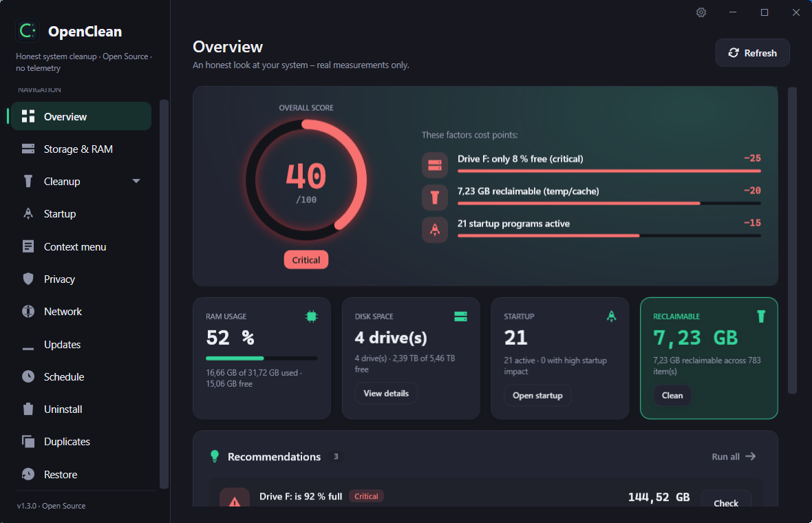The width and height of the screenshot is (812, 523).
Task: Open the Network section
Action: pos(81,311)
